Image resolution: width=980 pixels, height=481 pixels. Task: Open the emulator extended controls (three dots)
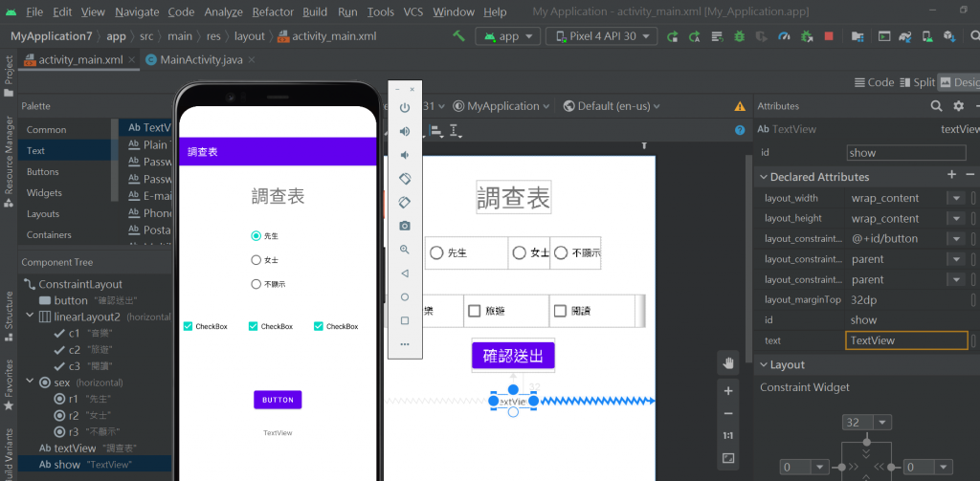point(405,344)
